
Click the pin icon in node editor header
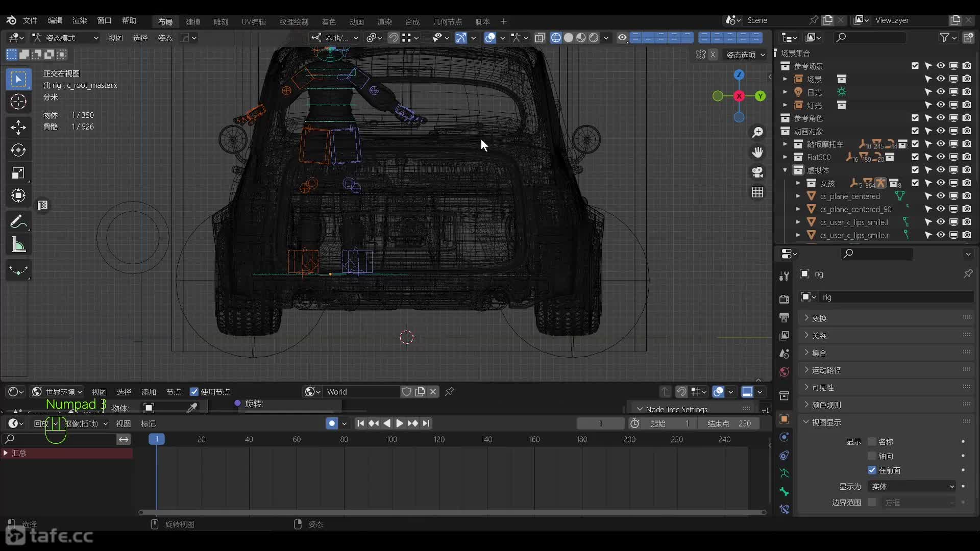click(450, 392)
